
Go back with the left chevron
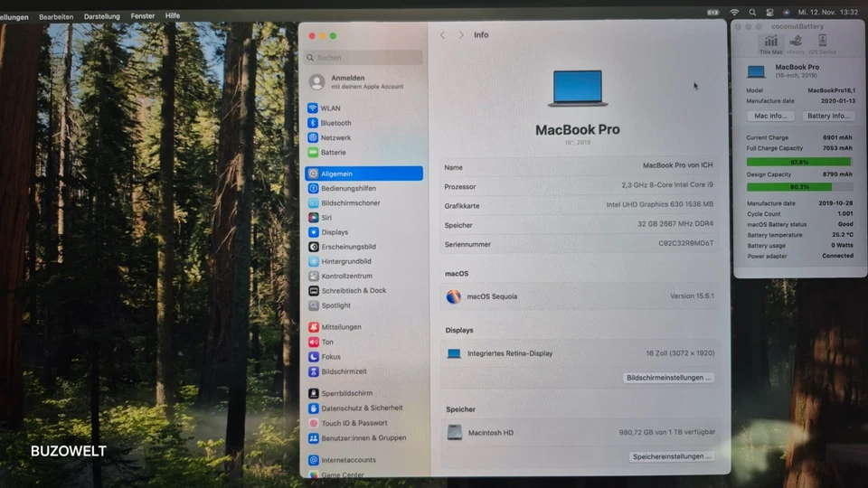tap(442, 35)
